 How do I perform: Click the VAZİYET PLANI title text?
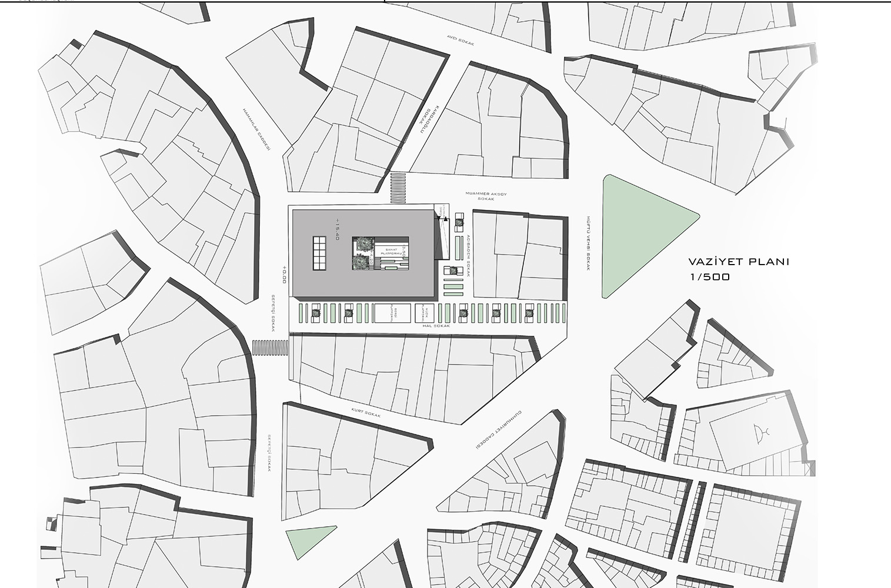pyautogui.click(x=738, y=262)
